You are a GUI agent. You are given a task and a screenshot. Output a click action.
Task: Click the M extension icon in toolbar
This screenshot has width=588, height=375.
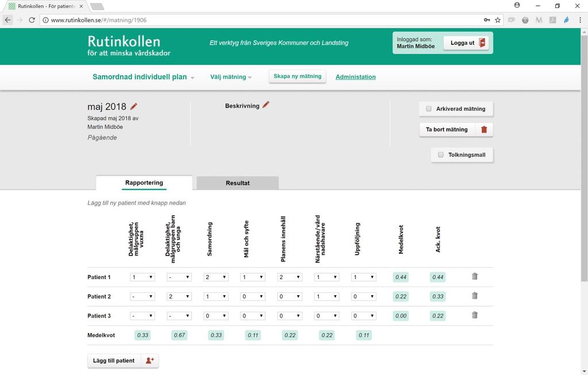click(539, 20)
